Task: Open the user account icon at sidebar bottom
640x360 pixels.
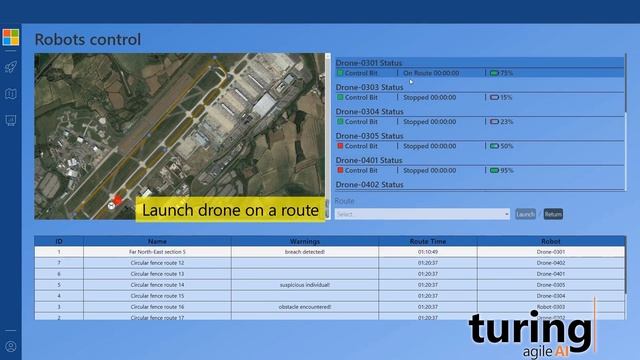Action: tap(11, 347)
